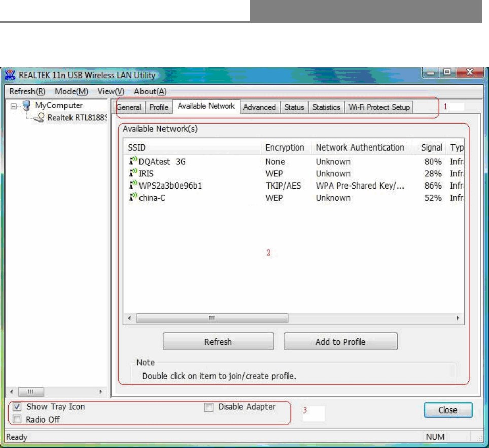The height and width of the screenshot is (448, 489).
Task: Select the WPS2a3b0e96b1 network row
Action: (x=294, y=185)
